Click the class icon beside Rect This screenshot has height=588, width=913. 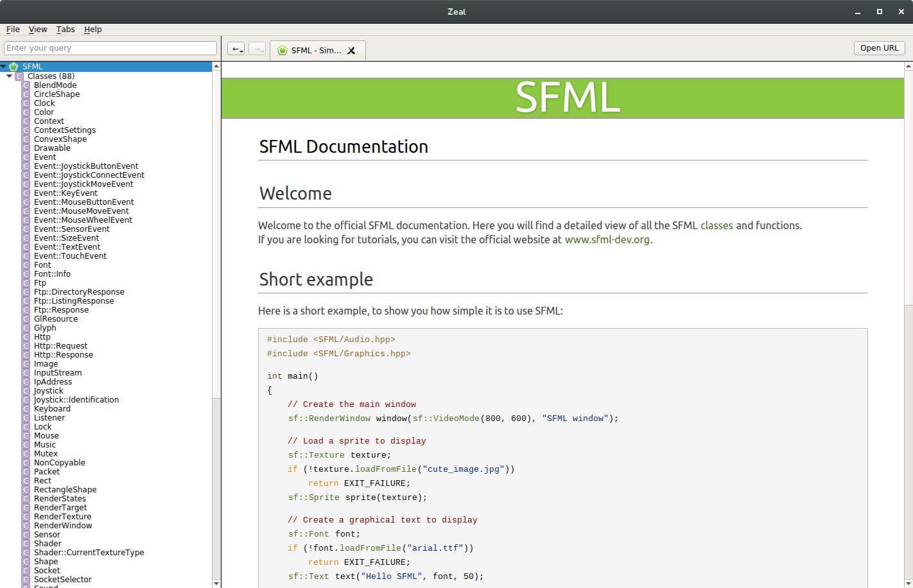pos(26,481)
